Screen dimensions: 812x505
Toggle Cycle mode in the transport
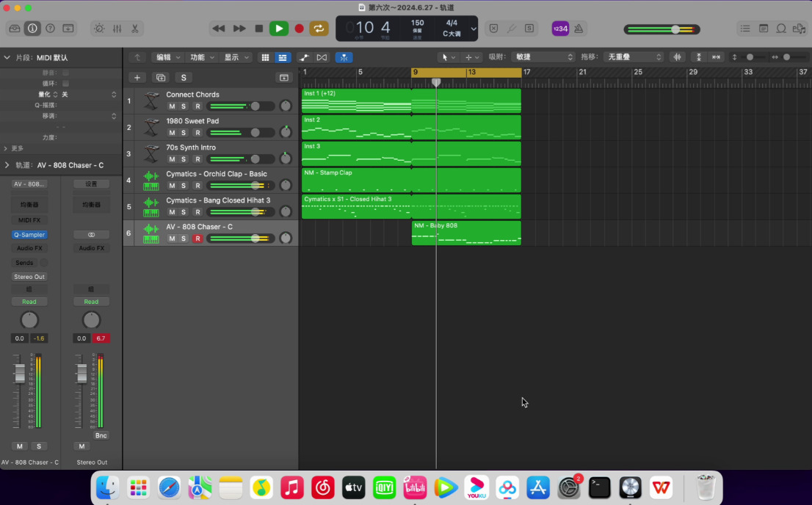(319, 29)
